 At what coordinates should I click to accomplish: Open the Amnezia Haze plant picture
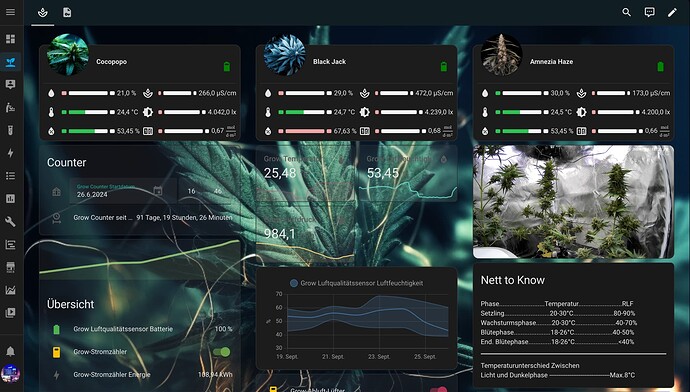pyautogui.click(x=502, y=55)
